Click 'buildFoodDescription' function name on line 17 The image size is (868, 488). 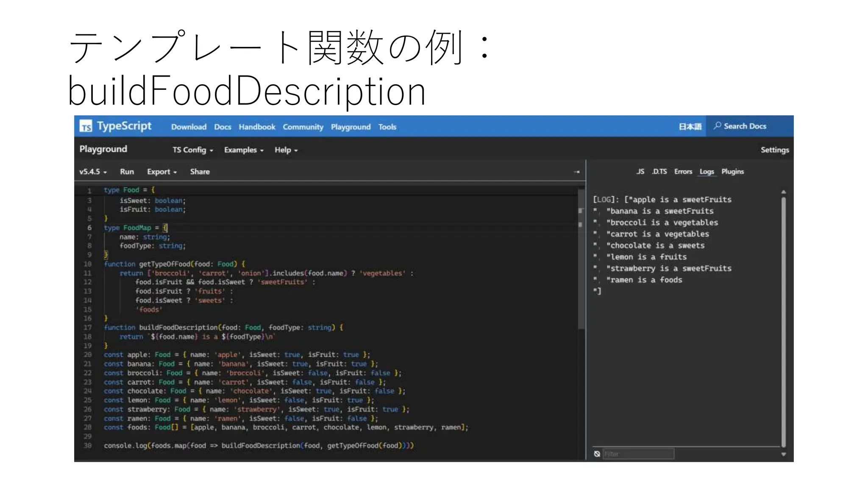click(x=178, y=327)
